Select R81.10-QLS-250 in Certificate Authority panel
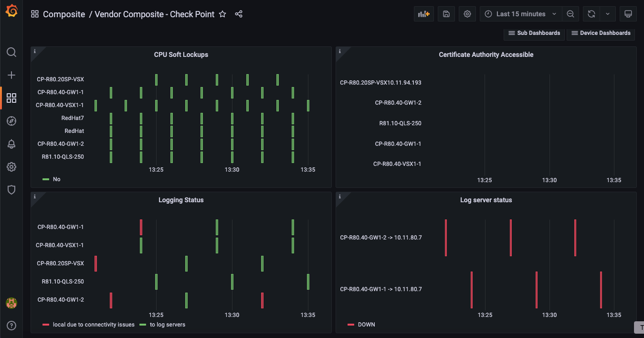The width and height of the screenshot is (644, 338). (x=400, y=123)
